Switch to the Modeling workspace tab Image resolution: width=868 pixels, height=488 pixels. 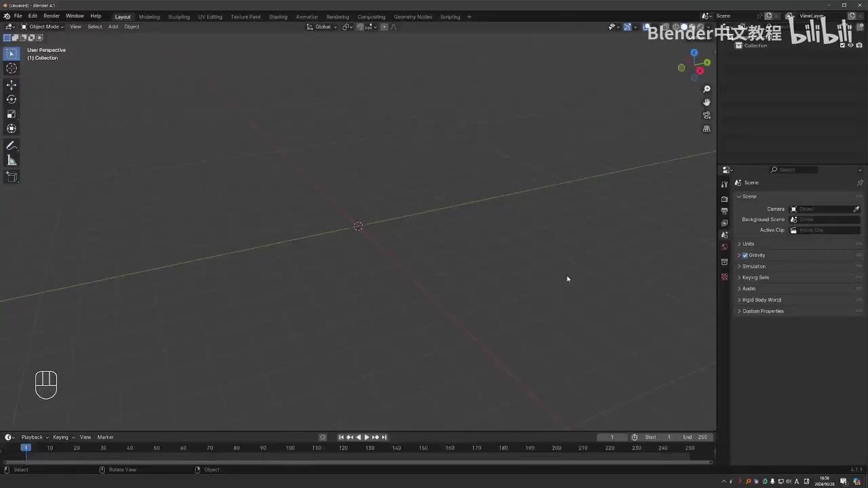(x=149, y=17)
